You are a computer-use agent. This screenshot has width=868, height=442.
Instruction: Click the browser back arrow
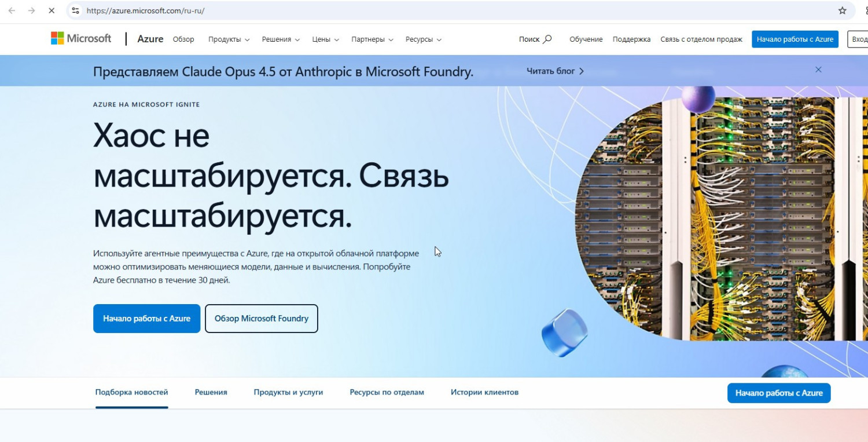(12, 10)
